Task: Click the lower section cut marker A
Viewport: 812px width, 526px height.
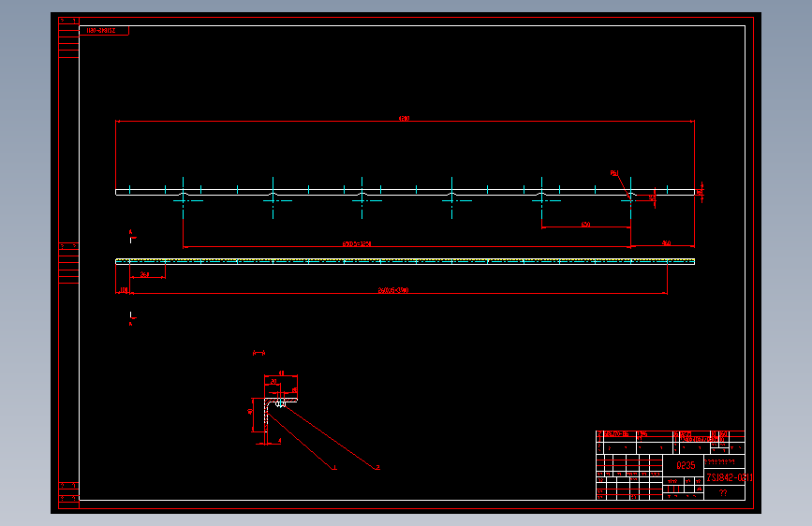Action: tap(130, 324)
